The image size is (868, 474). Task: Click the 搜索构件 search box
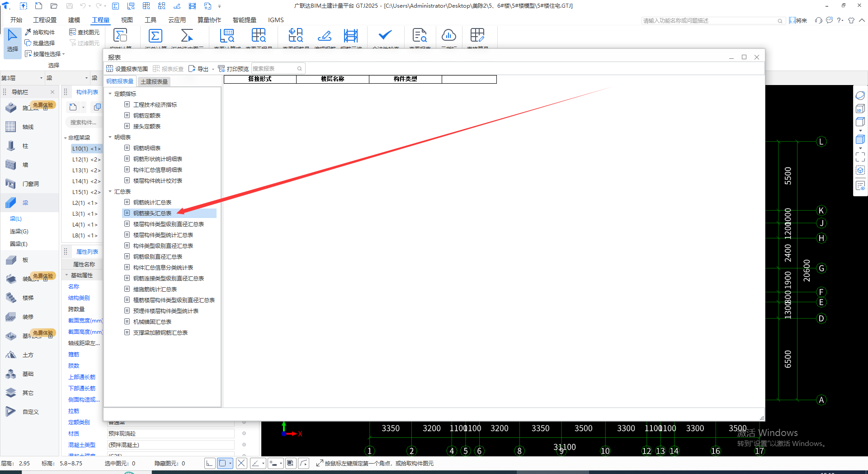(x=84, y=123)
